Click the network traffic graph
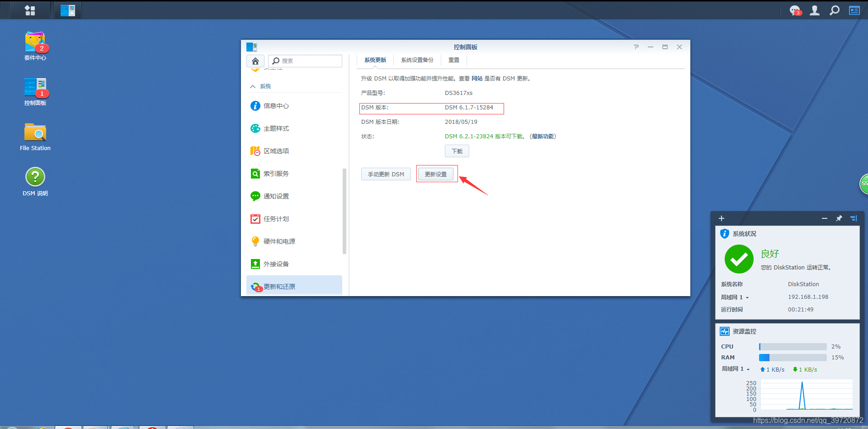Screen dimensions: 868x429 tap(807, 395)
